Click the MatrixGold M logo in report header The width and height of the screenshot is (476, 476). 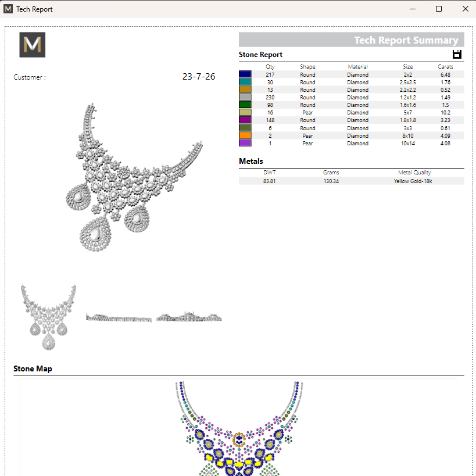(x=32, y=45)
